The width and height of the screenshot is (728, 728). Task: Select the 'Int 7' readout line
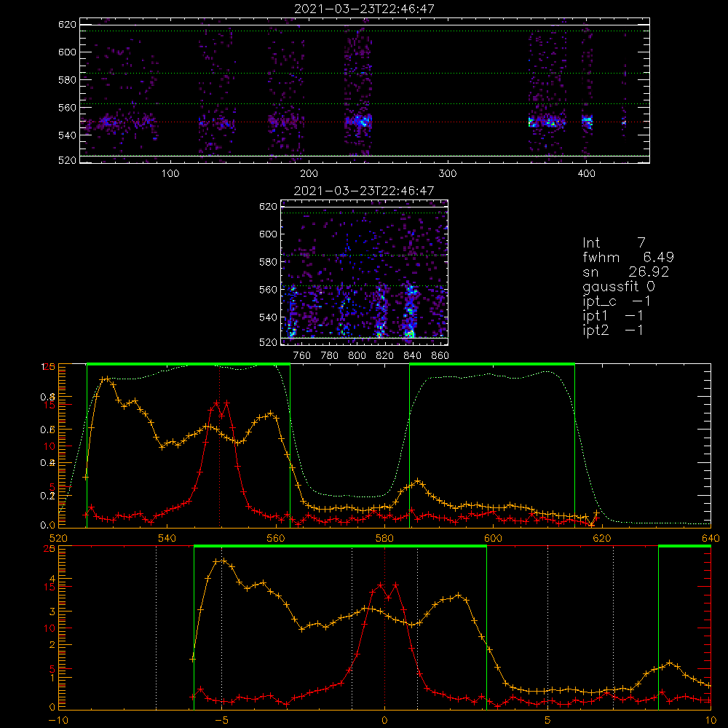click(x=614, y=243)
